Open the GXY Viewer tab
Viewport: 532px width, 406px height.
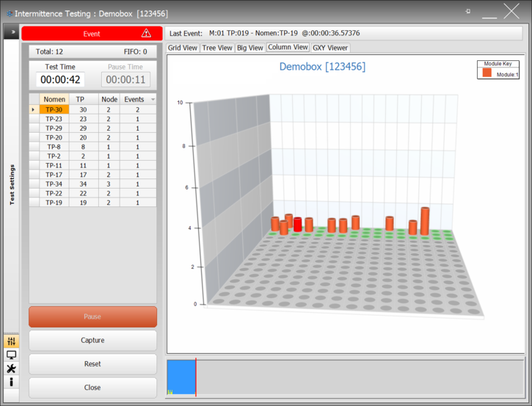click(330, 48)
